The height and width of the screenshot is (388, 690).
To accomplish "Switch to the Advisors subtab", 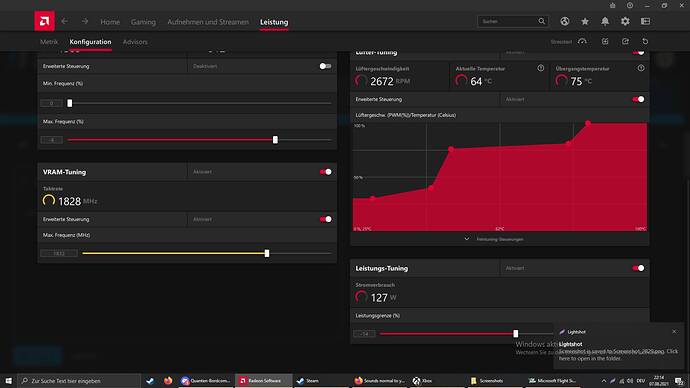I will [135, 42].
